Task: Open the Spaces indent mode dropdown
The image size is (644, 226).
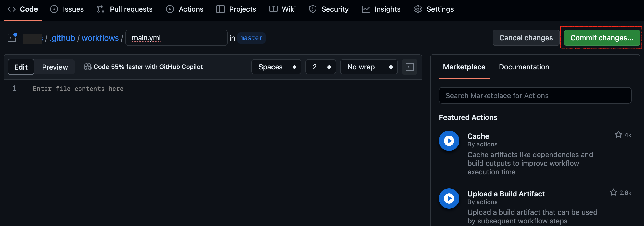Action: point(276,67)
